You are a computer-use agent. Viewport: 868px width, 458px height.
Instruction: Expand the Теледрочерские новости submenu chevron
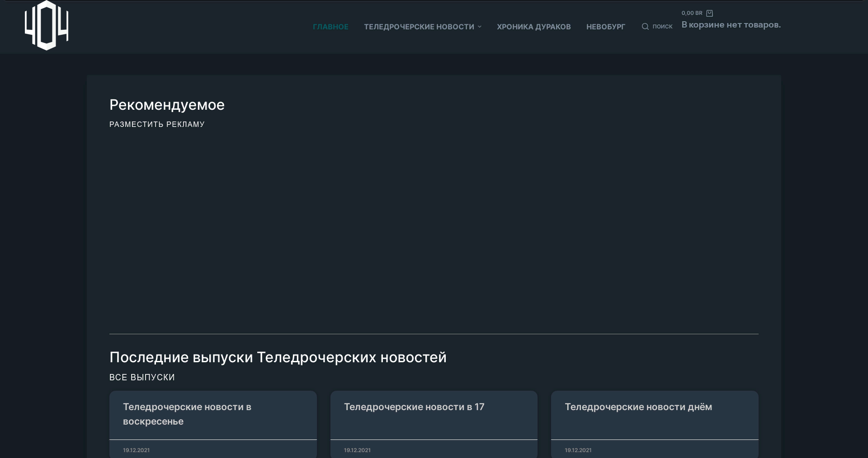480,27
